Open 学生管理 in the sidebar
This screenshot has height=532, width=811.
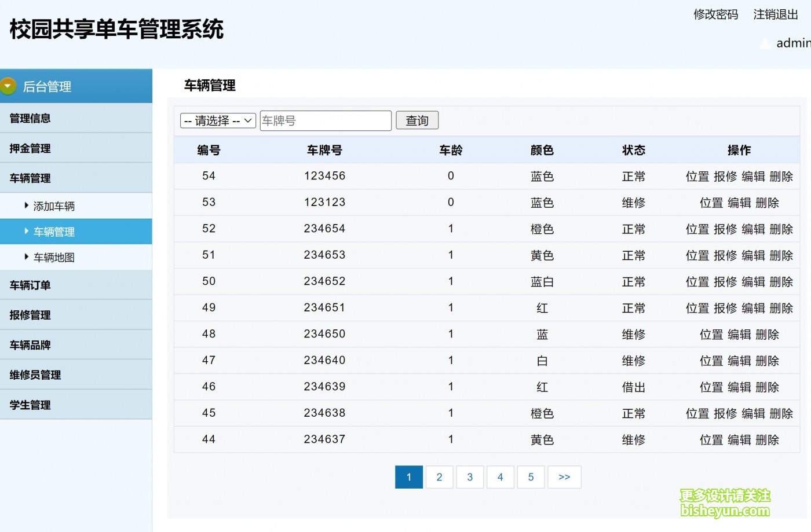[x=30, y=405]
